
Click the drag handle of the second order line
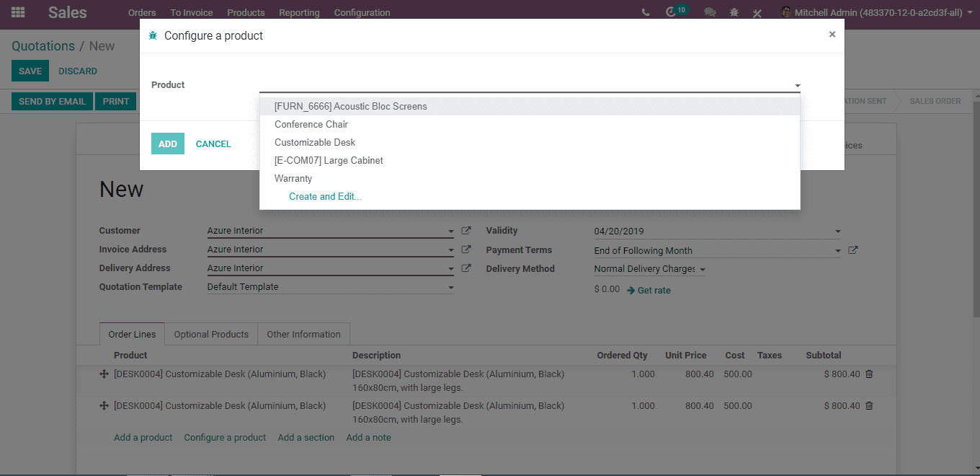coord(104,406)
